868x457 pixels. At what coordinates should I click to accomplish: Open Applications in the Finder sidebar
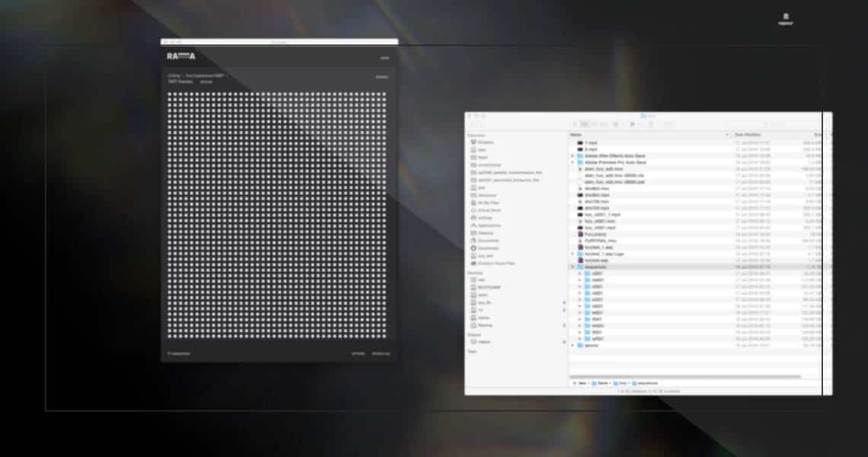click(x=489, y=225)
